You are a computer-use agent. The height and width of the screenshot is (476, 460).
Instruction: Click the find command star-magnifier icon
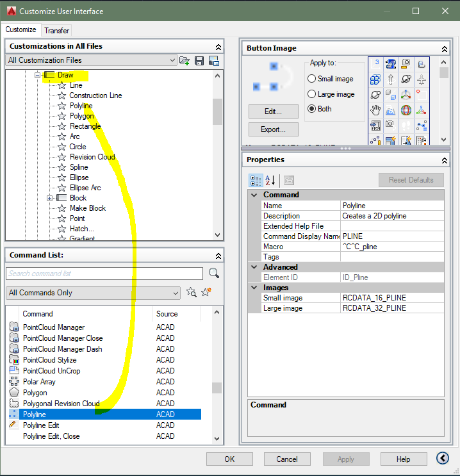pos(192,292)
